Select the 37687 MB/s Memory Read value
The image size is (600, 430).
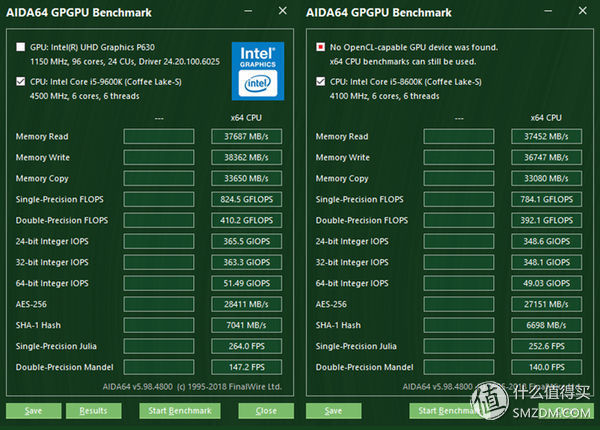click(246, 137)
